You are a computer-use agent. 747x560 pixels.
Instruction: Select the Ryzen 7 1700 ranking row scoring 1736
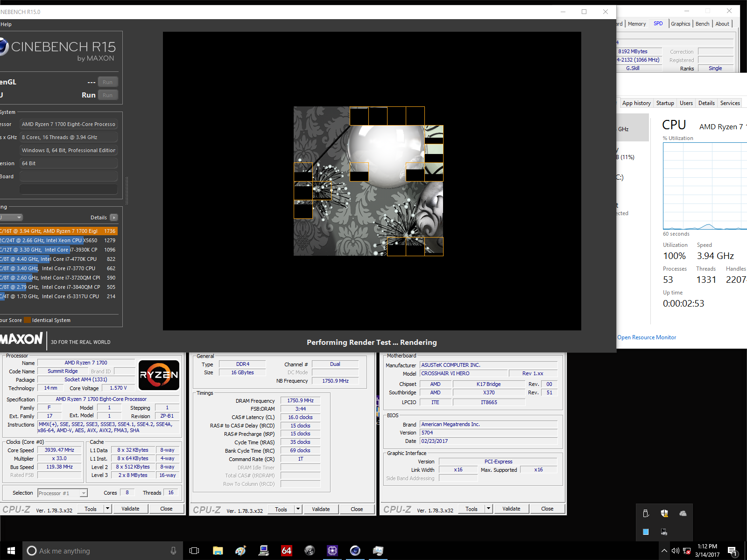click(x=58, y=231)
